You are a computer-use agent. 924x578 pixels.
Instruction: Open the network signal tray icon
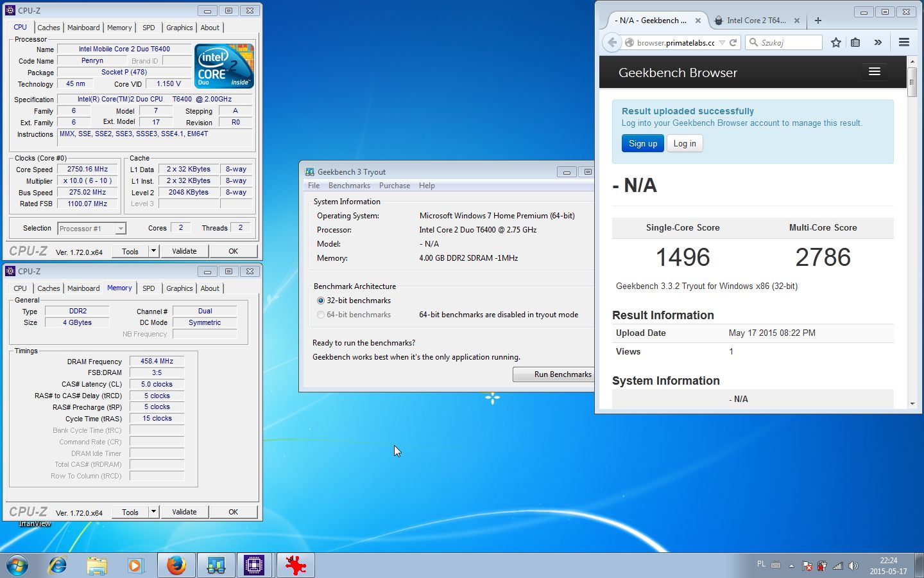837,566
